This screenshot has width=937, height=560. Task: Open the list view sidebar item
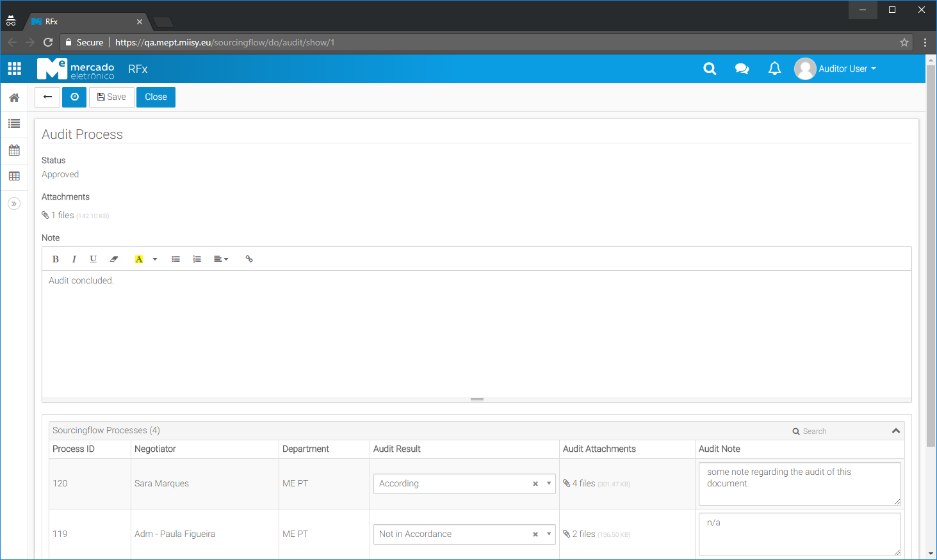click(14, 124)
